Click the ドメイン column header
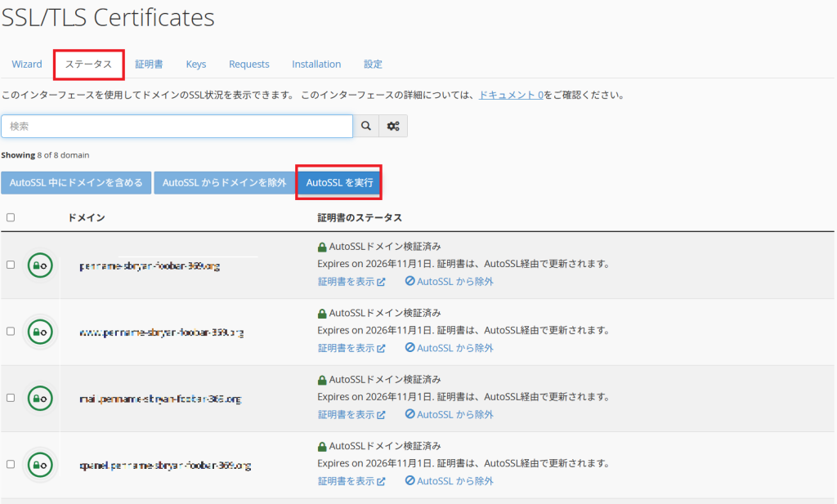Viewport: 837px width, 504px height. tap(87, 217)
